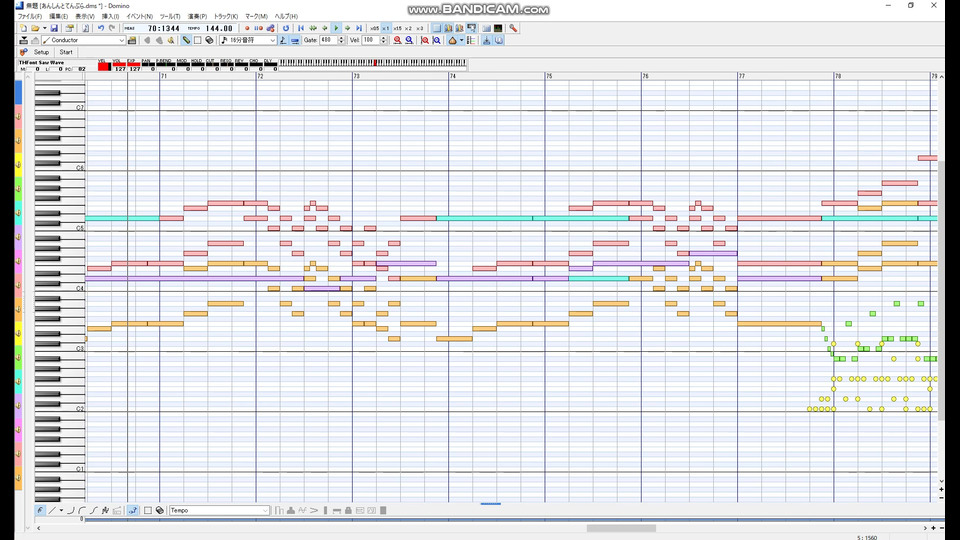
Task: Set playback speed to x2
Action: click(408, 28)
